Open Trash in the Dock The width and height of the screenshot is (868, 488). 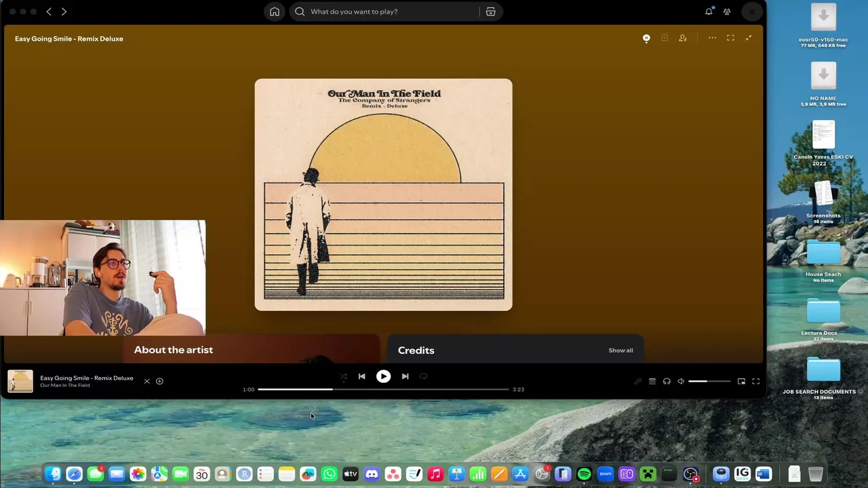tap(816, 474)
